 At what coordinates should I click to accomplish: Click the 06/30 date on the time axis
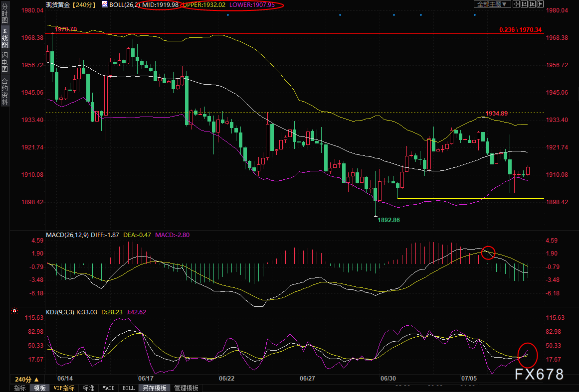click(388, 379)
